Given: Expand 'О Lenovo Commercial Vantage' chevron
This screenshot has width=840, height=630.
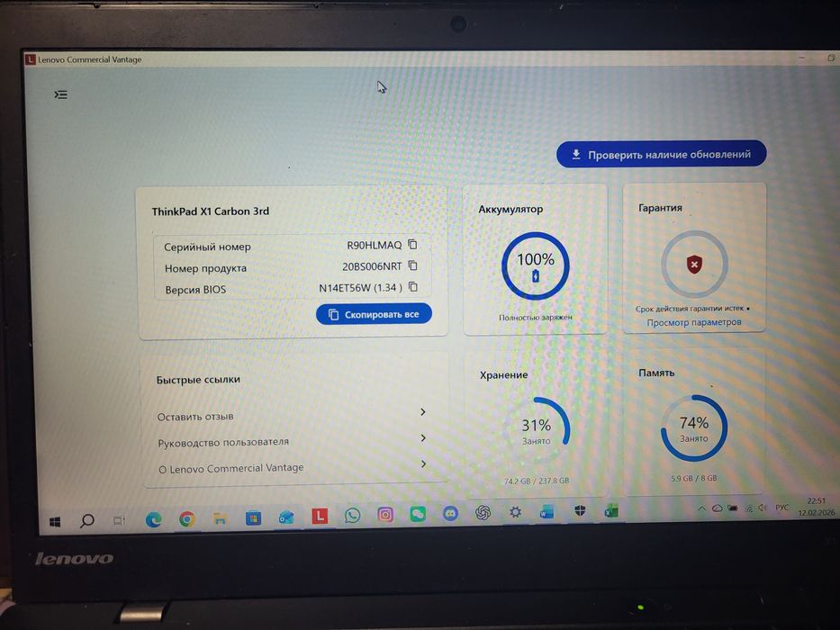Looking at the screenshot, I should tap(424, 463).
